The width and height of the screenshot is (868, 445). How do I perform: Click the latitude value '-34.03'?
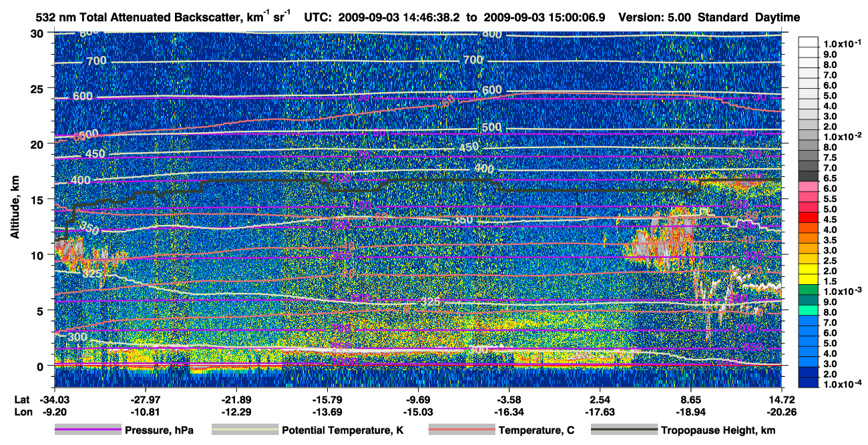point(54,400)
